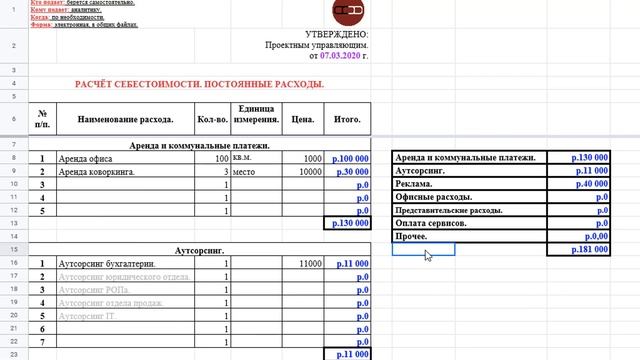
Task: Select grand total cell 'р.181 000'
Action: click(578, 249)
